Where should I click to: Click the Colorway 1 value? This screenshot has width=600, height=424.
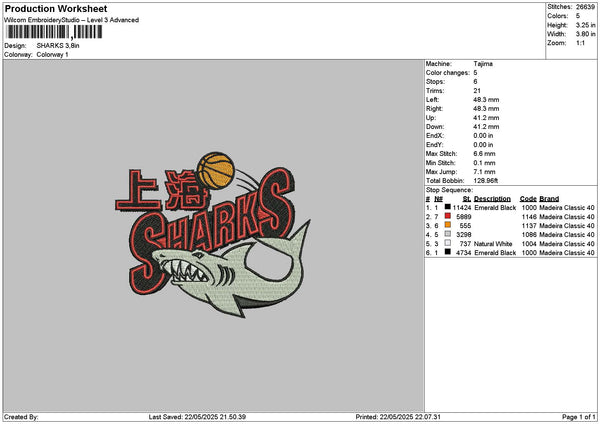(x=52, y=55)
